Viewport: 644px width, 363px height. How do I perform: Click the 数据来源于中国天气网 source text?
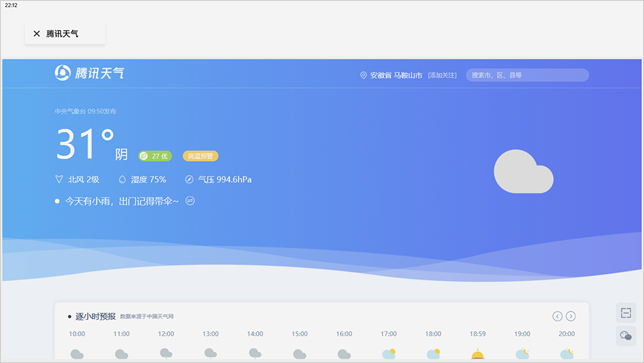click(147, 316)
